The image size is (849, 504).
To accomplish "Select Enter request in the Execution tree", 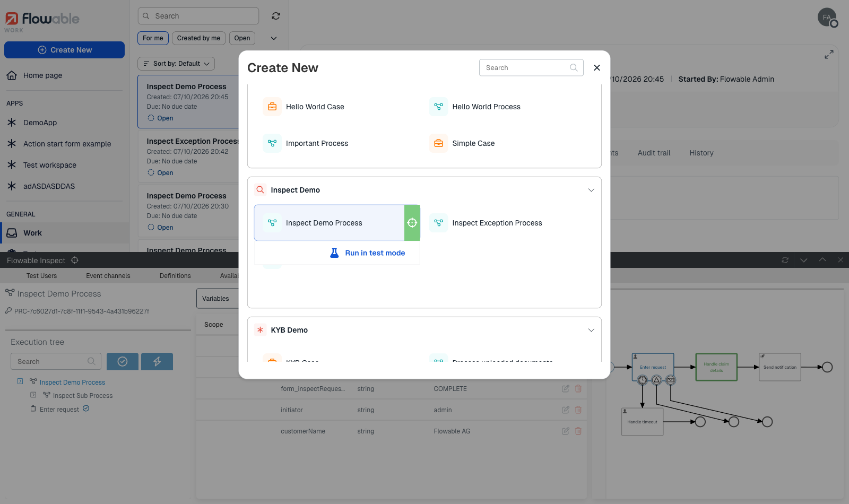I will point(59,409).
